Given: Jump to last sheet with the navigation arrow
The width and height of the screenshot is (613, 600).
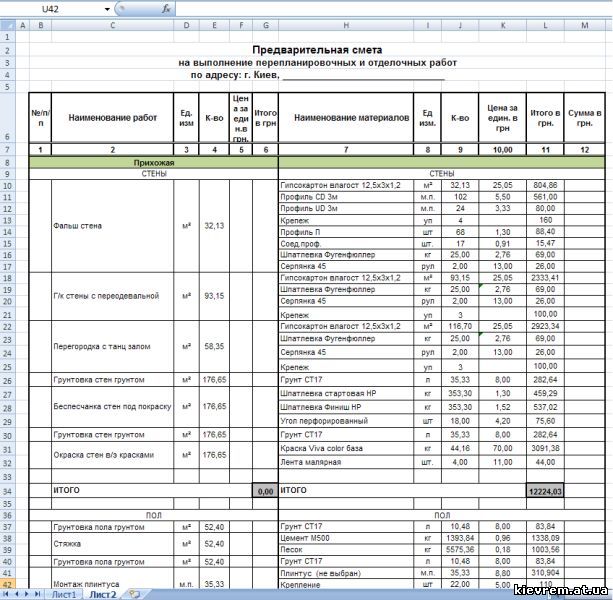Looking at the screenshot, I should click(38, 594).
